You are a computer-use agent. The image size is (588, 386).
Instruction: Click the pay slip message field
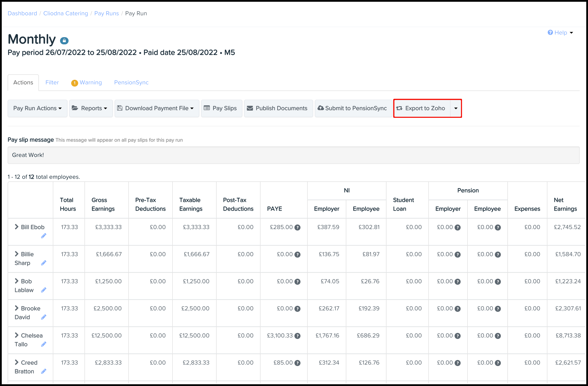coord(293,155)
